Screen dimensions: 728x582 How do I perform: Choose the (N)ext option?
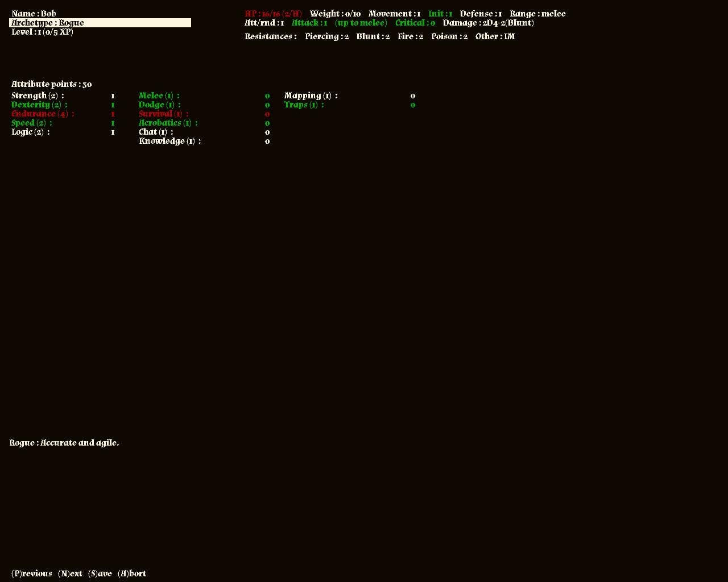pos(70,573)
